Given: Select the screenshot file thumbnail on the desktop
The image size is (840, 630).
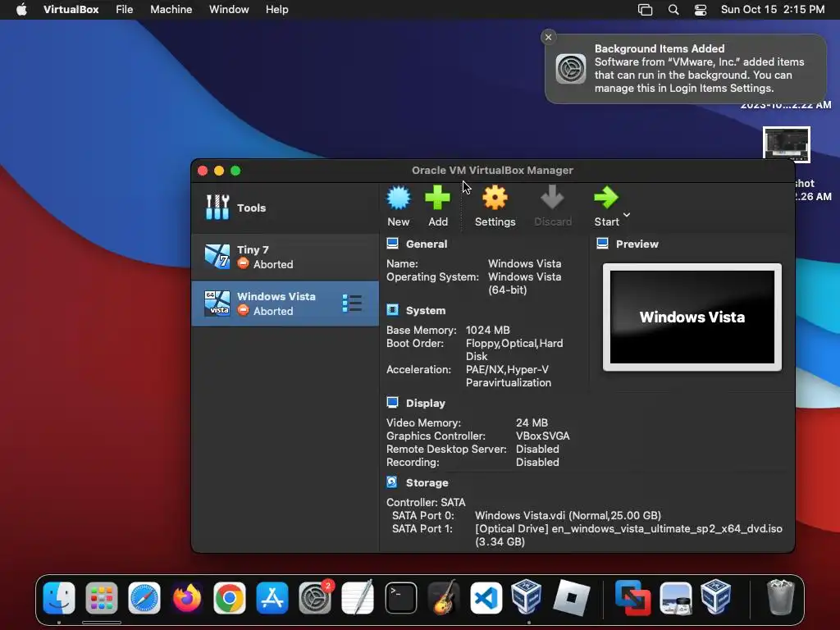Looking at the screenshot, I should pyautogui.click(x=787, y=144).
